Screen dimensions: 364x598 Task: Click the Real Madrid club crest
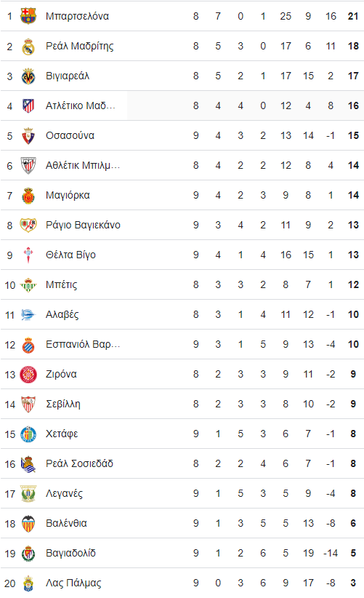click(x=28, y=46)
